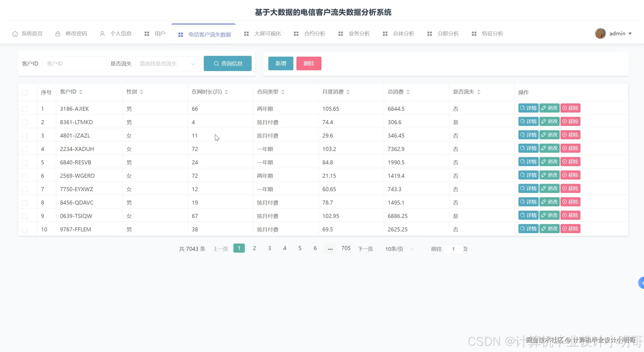Image resolution: width=644 pixels, height=352 pixels.
Task: Expand the admin account dropdown arrow
Action: click(x=630, y=33)
